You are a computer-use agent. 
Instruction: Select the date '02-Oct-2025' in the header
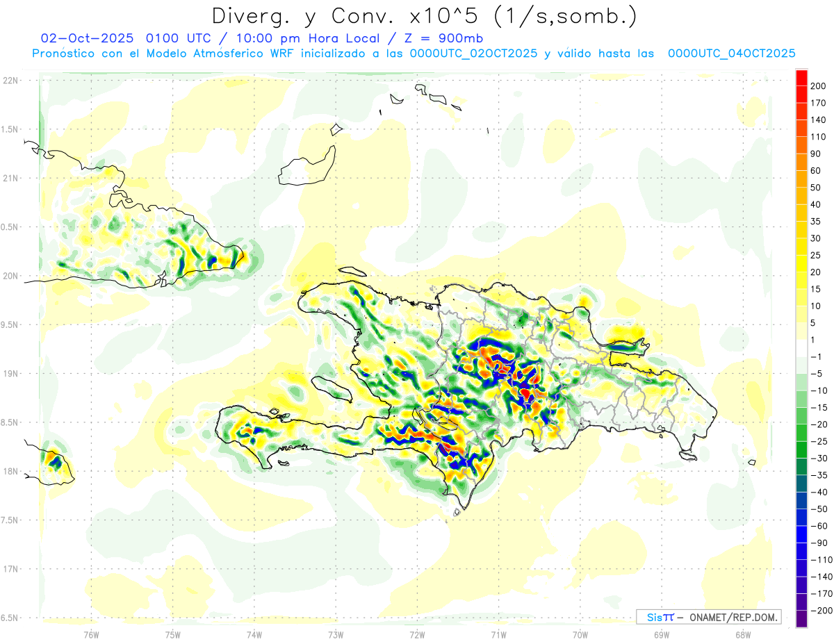(88, 38)
